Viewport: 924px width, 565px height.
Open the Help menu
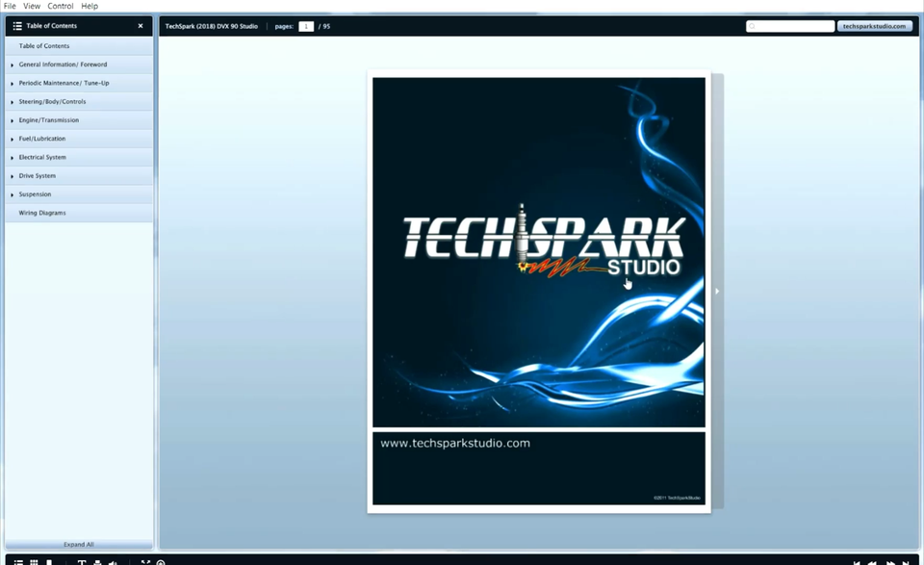[x=90, y=6]
